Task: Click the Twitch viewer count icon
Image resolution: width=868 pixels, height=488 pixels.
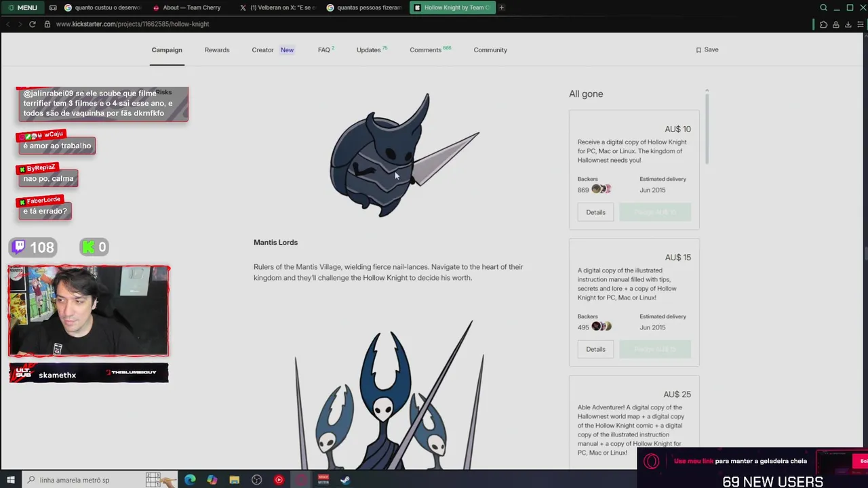Action: coord(19,247)
